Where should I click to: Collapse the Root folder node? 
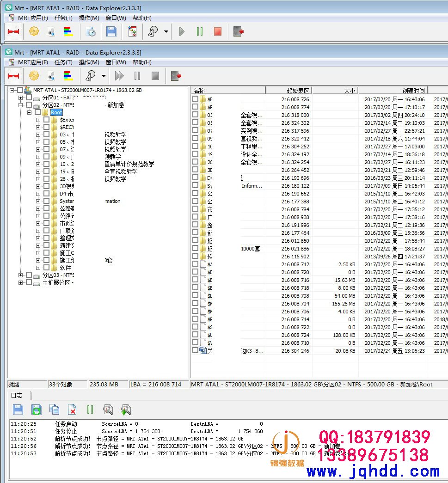(x=29, y=112)
